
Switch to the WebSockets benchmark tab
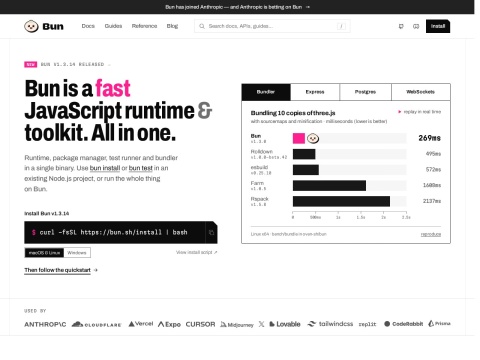click(x=421, y=92)
